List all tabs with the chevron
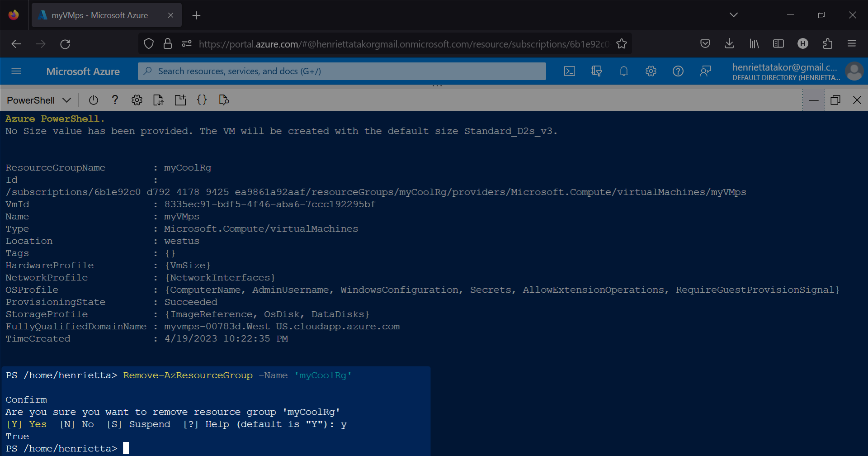 click(734, 15)
